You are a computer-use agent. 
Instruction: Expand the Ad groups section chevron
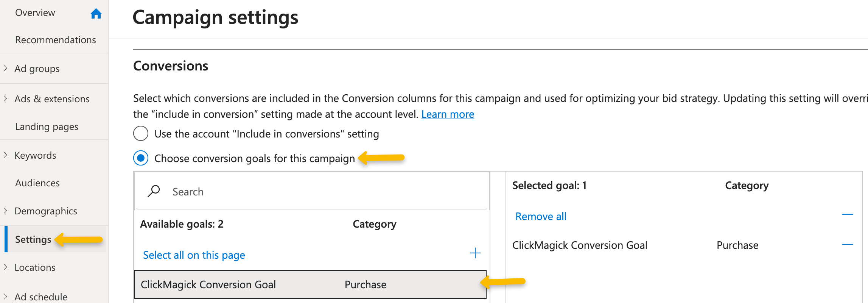(6, 68)
